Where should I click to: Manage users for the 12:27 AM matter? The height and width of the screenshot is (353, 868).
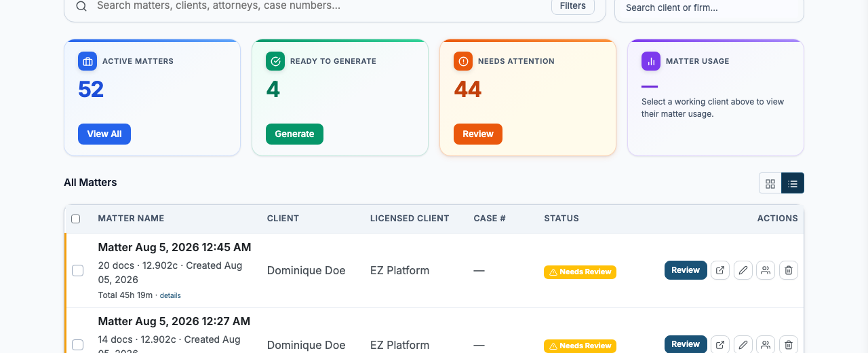(x=766, y=345)
